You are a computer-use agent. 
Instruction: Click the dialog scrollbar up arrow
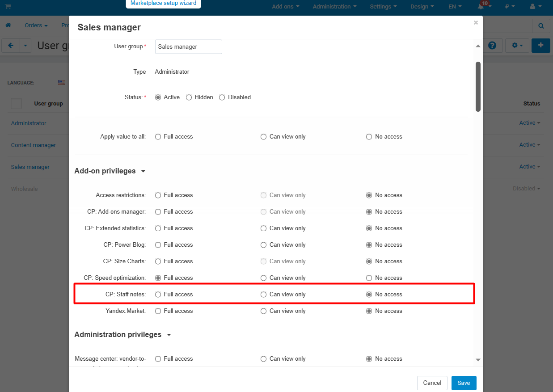coord(478,46)
